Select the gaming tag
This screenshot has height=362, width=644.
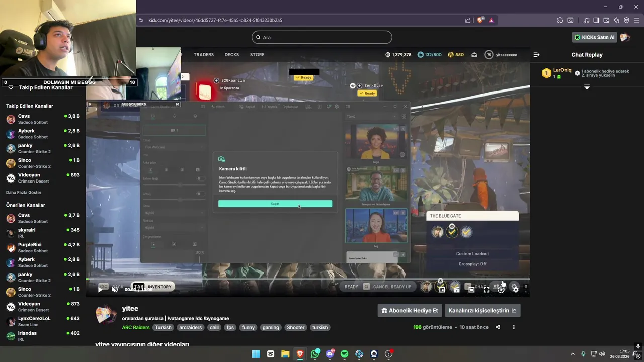coord(270,327)
